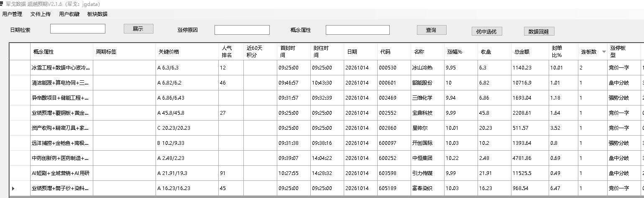Click first-seal time cell 10:27:55
This screenshot has height=198, width=644.
pyautogui.click(x=294, y=173)
